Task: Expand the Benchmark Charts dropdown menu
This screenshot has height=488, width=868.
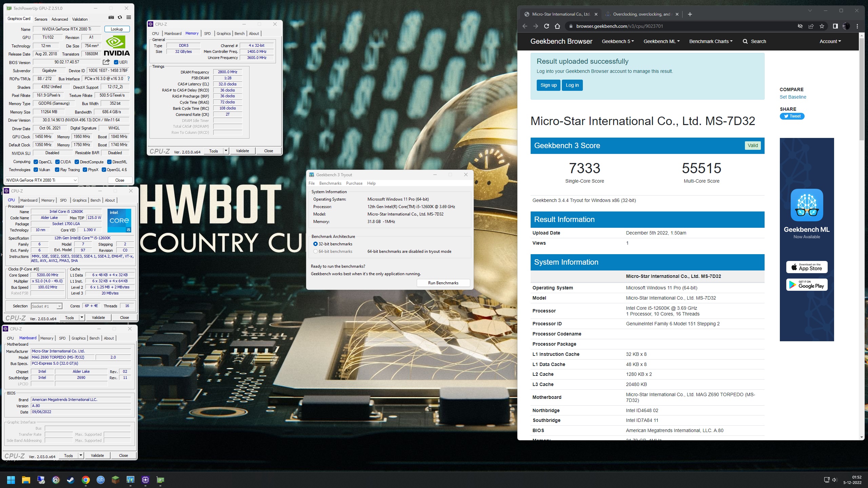Action: tap(711, 41)
